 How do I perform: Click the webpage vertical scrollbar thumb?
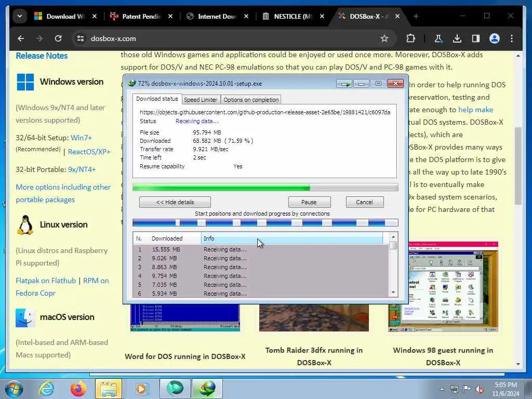click(518, 166)
